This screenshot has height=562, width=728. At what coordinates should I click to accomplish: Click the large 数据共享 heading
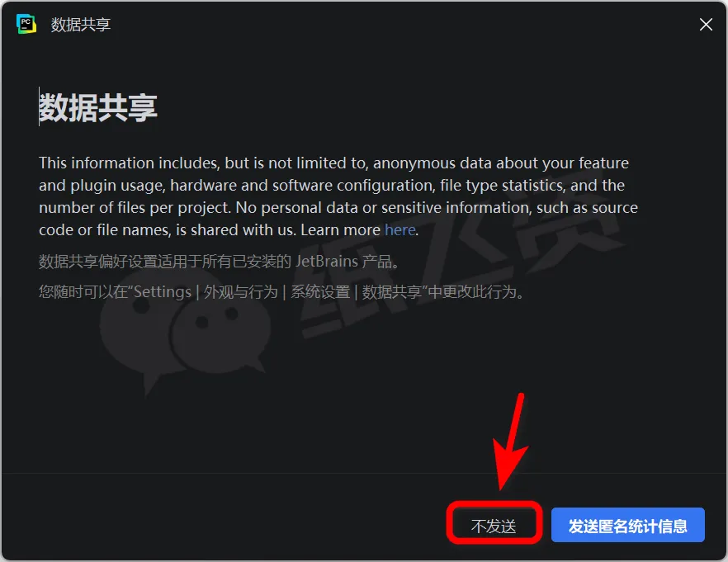[x=98, y=107]
